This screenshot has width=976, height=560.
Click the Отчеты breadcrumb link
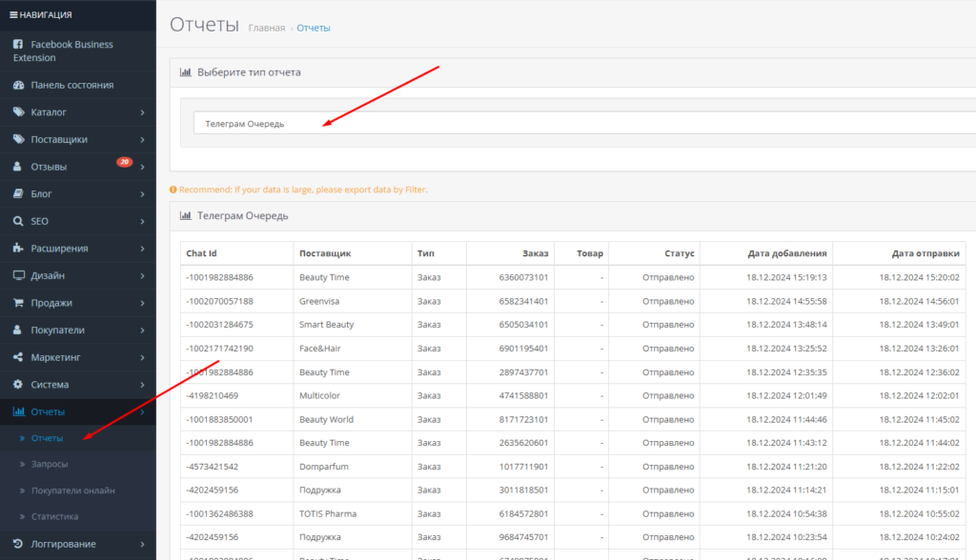314,29
